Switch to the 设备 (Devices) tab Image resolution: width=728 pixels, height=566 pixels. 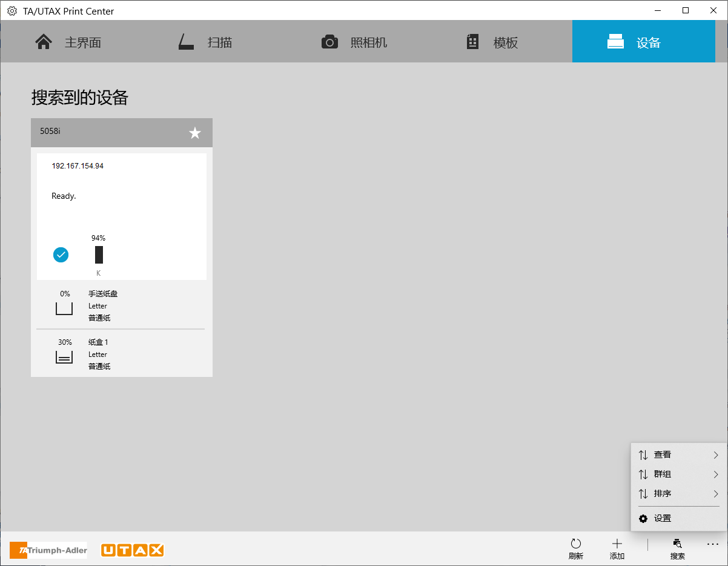(643, 41)
